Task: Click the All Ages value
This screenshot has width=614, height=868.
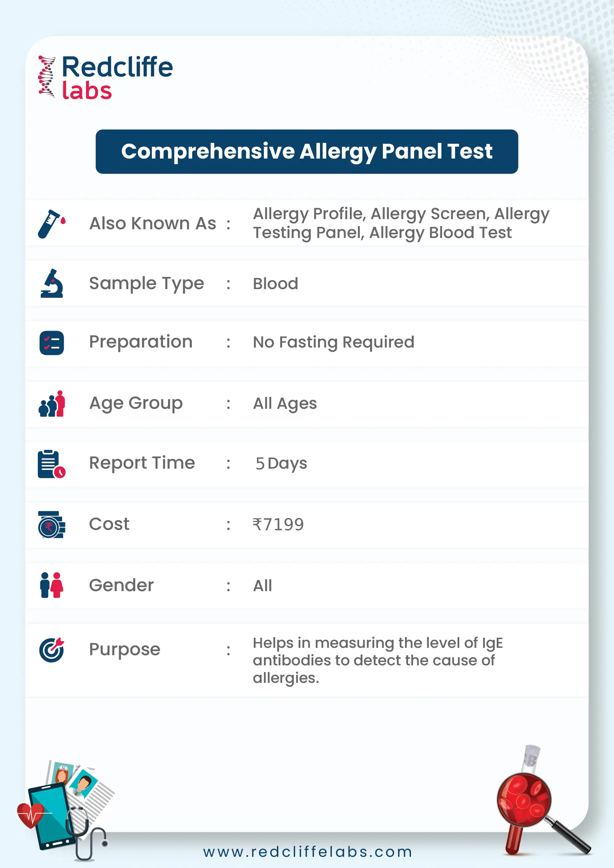Action: (x=285, y=404)
